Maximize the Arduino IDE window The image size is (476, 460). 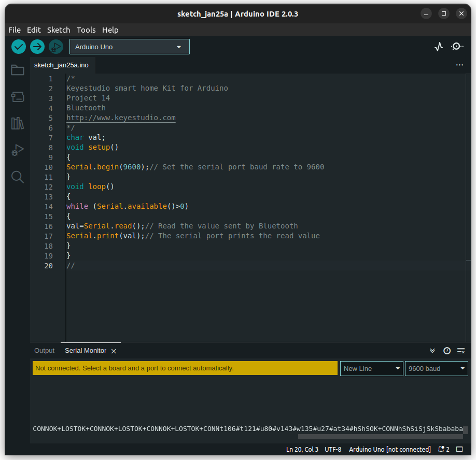(443, 13)
